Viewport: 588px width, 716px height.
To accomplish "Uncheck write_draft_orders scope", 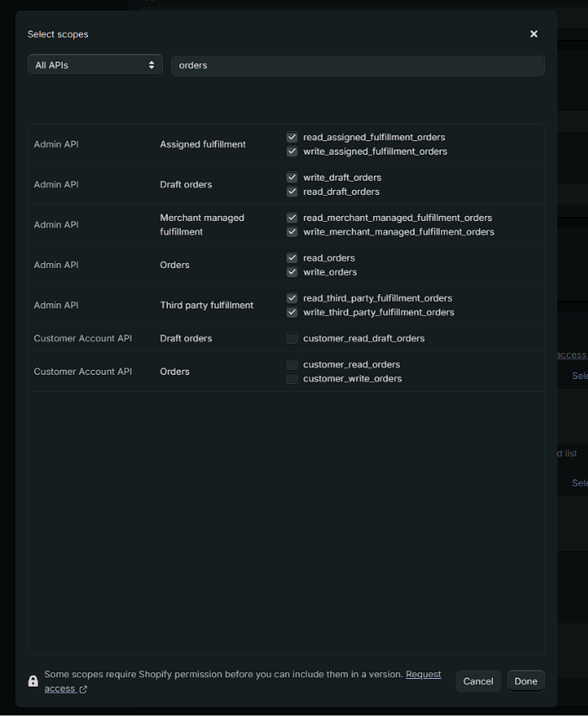I will (x=291, y=177).
